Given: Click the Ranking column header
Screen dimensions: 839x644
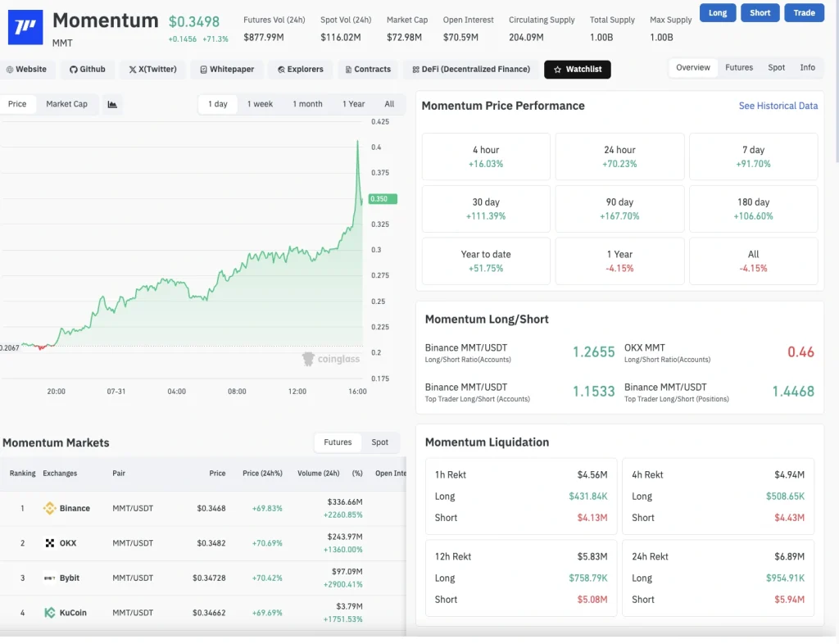Looking at the screenshot, I should pos(22,474).
